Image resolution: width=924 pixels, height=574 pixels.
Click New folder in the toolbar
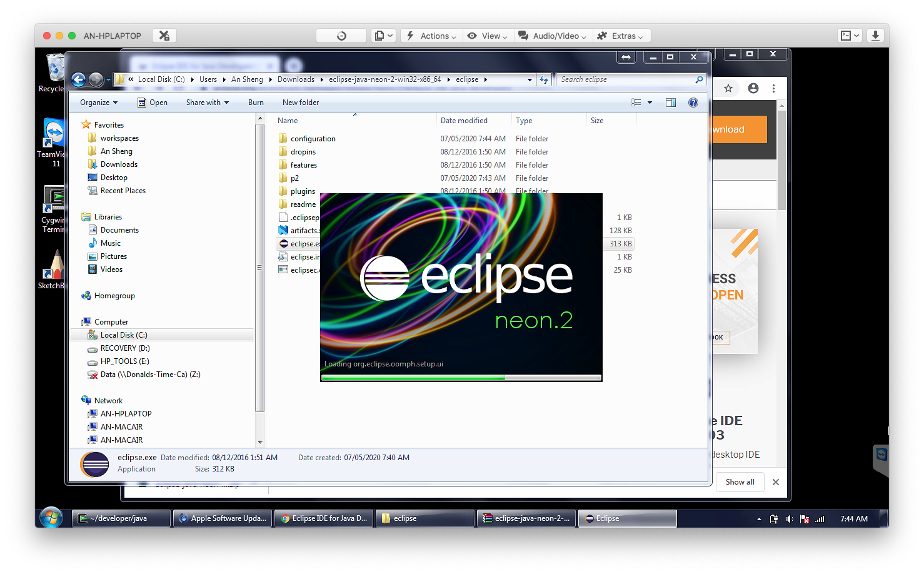click(x=301, y=103)
